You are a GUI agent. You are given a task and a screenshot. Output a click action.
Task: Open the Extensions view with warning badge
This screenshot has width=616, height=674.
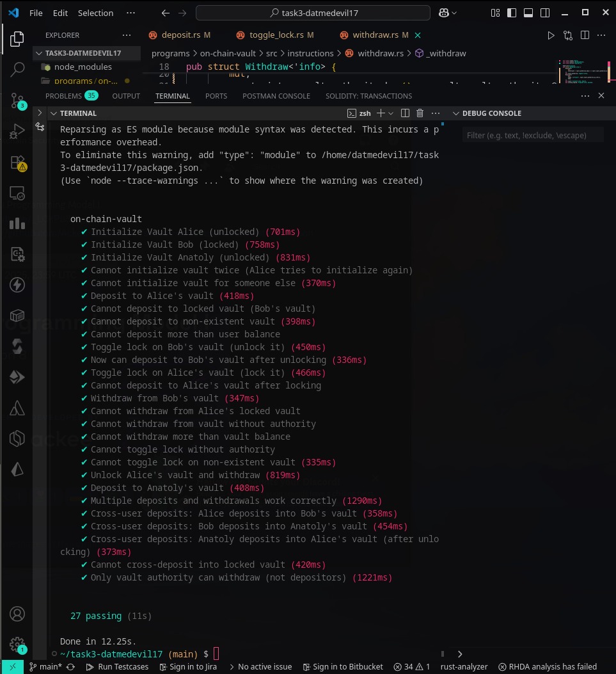point(17,162)
